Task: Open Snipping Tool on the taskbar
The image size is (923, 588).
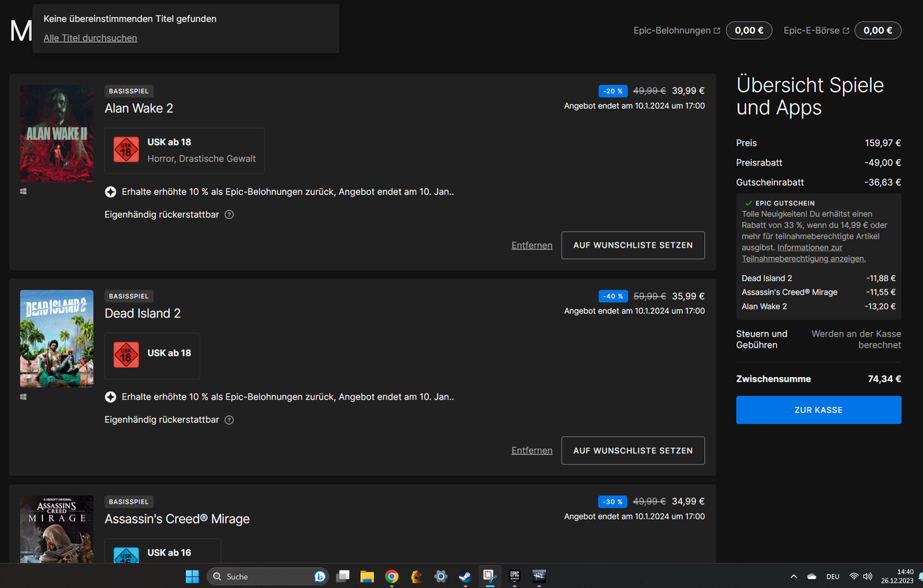Action: tap(489, 576)
